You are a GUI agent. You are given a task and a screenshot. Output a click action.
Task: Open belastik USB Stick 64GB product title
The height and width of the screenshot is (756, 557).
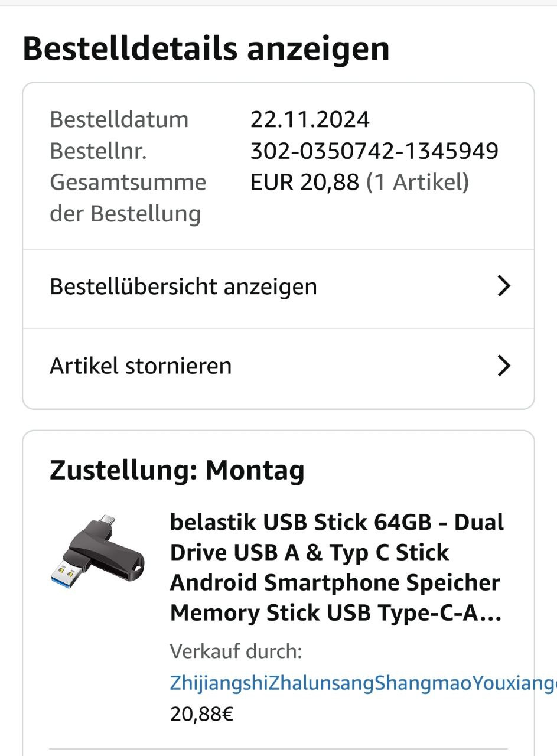[x=336, y=568]
